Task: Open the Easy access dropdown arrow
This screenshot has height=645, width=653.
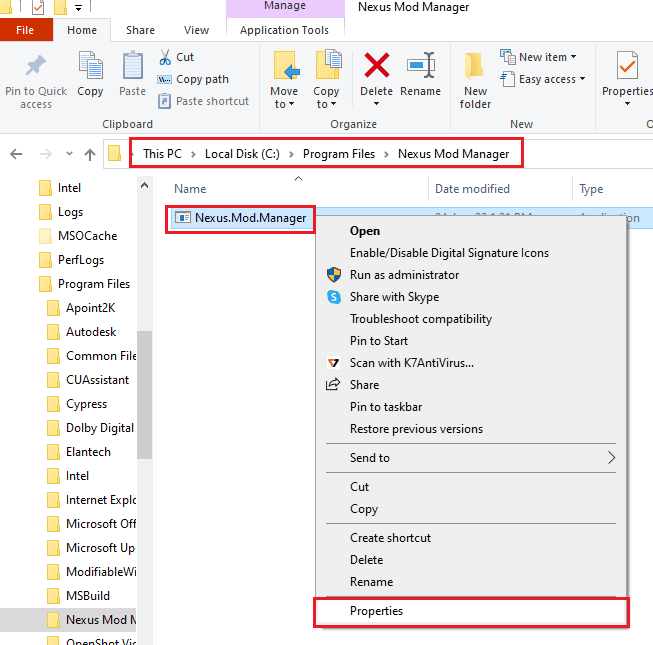Action: pos(582,79)
